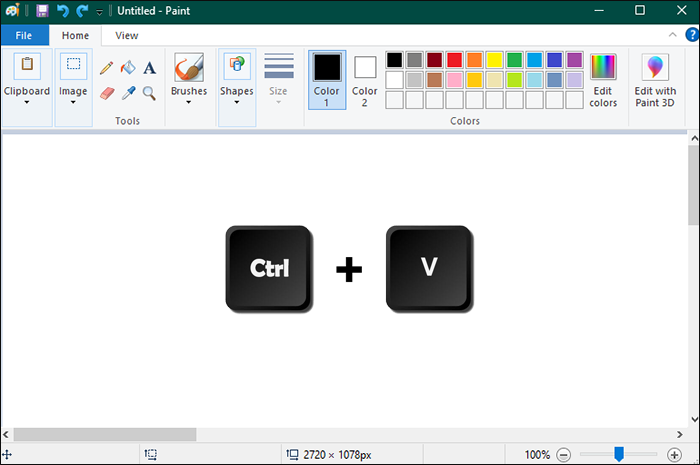
Task: Click the V key image on canvas
Action: tap(429, 269)
